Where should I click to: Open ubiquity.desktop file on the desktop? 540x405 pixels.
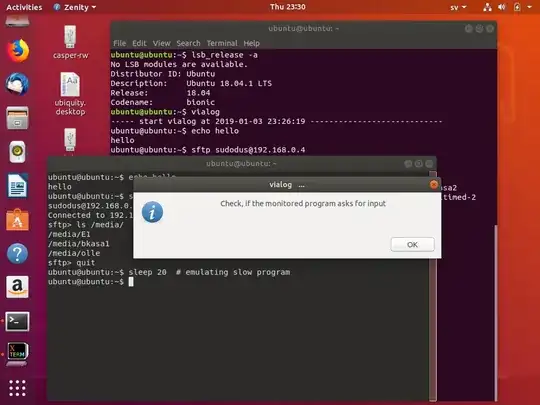pyautogui.click(x=70, y=94)
